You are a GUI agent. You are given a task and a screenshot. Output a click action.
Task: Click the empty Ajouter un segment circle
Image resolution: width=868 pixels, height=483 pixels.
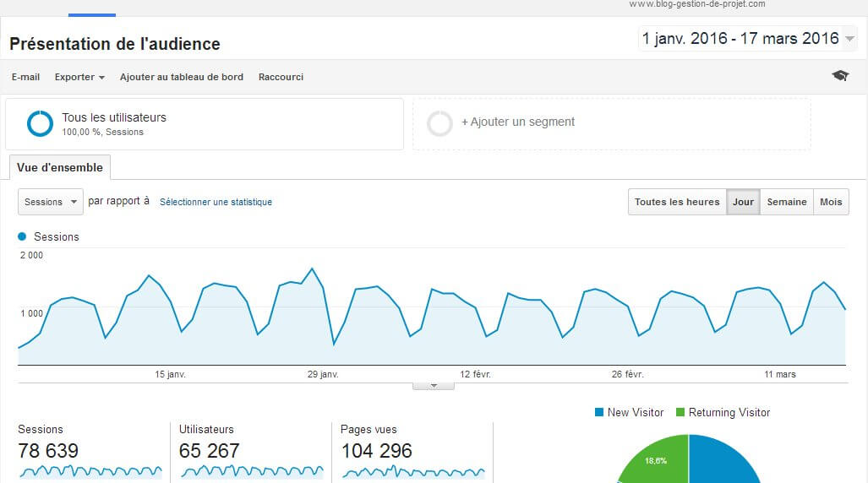pos(439,123)
